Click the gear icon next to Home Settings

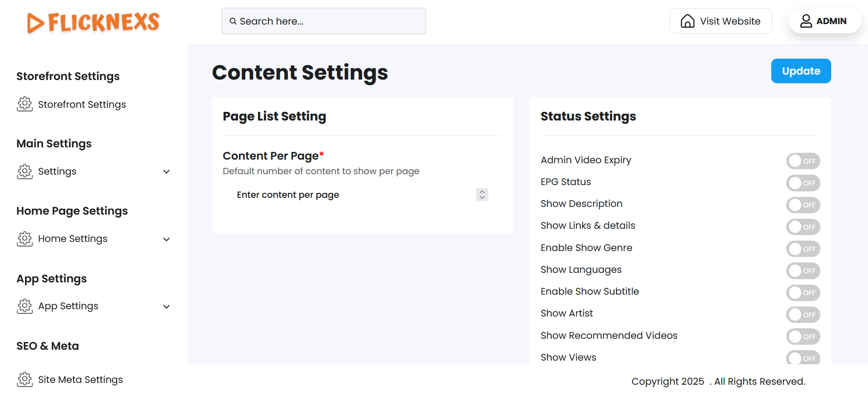tap(25, 239)
